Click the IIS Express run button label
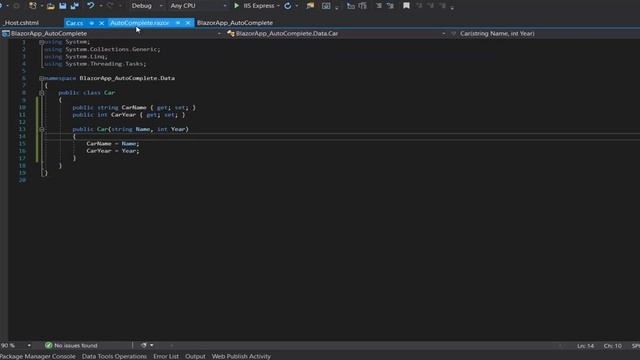This screenshot has height=360, width=640. click(259, 6)
